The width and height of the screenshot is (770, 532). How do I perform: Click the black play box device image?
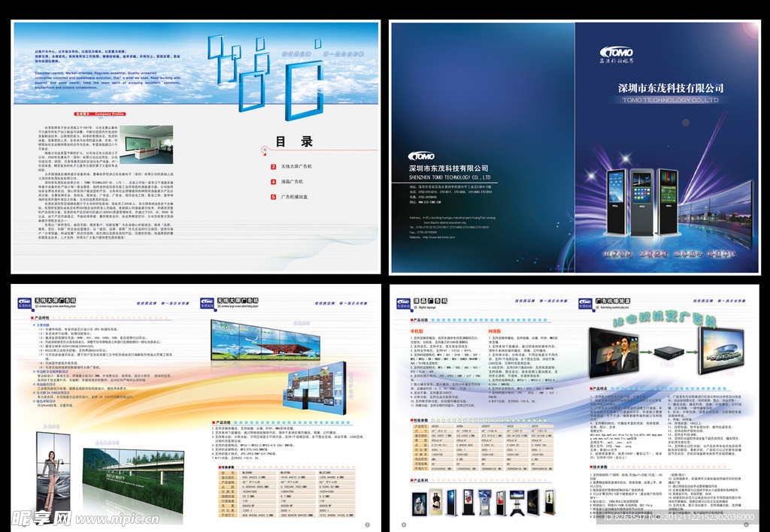pos(668,352)
